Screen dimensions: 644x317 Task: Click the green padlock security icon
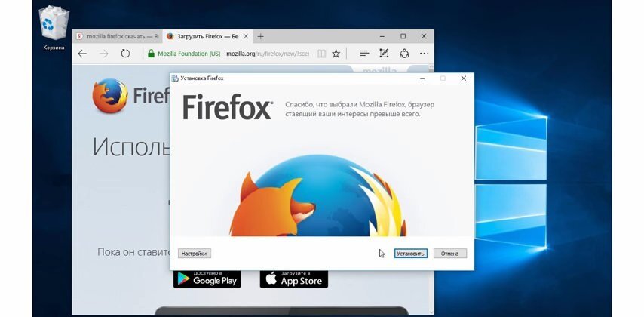click(x=151, y=54)
